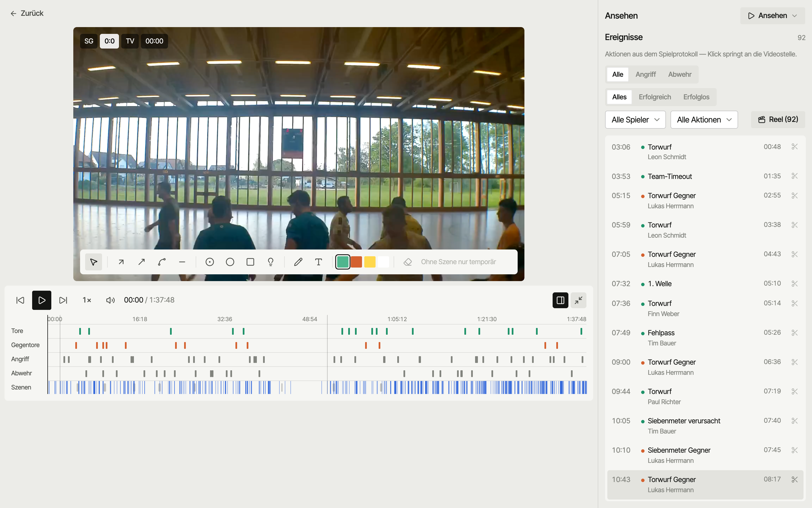Select the pointer cursor tool
Viewport: 812px width, 508px height.
click(x=94, y=262)
